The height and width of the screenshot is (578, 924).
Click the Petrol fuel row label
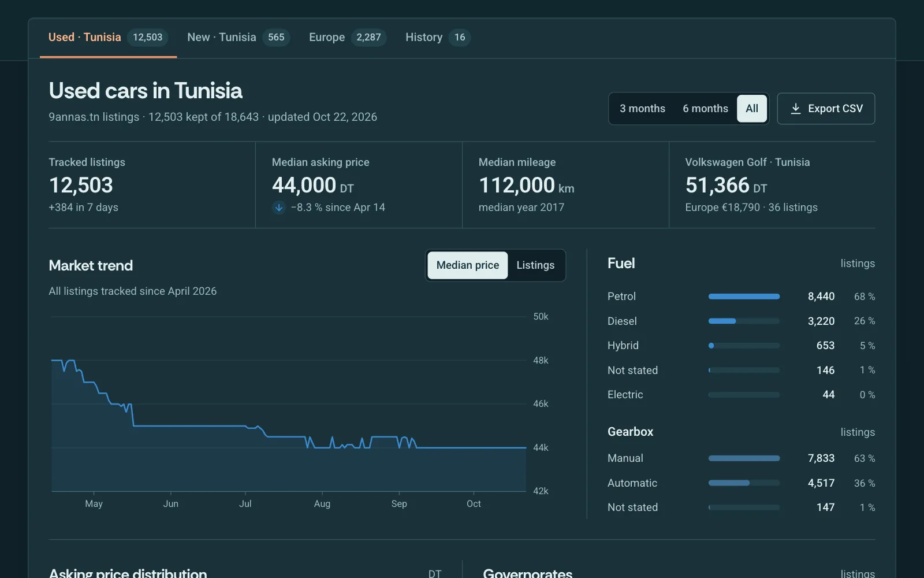click(621, 297)
